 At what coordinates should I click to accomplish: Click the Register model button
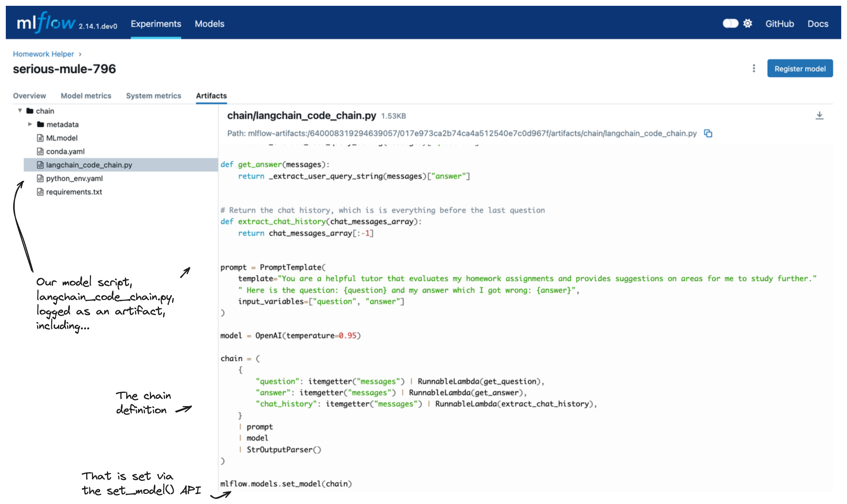[x=800, y=68]
